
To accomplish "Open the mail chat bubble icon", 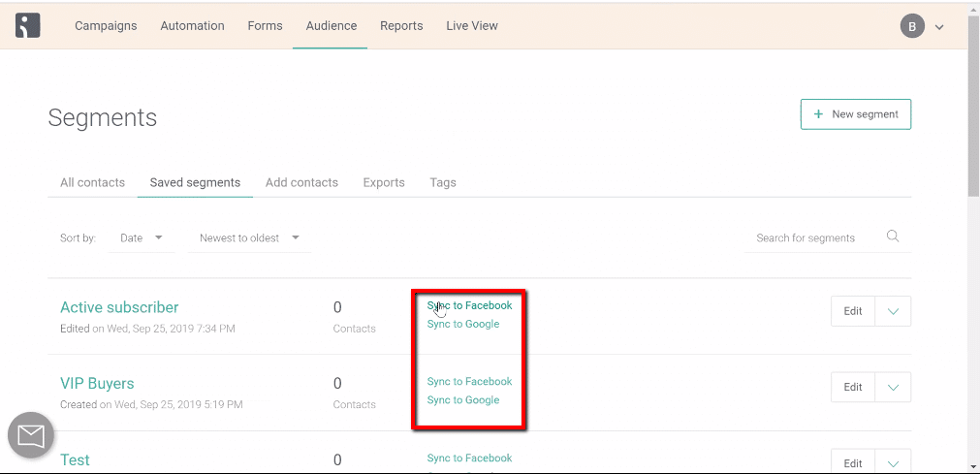I will 31,435.
